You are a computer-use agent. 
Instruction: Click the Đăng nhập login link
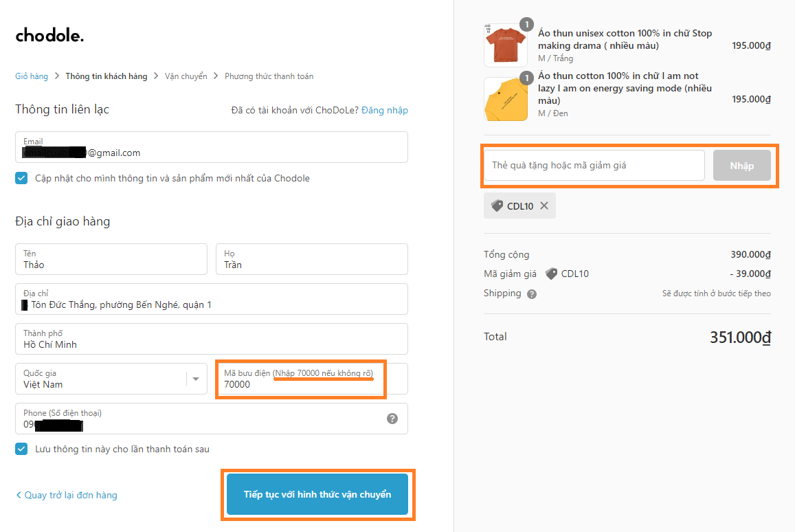(385, 110)
